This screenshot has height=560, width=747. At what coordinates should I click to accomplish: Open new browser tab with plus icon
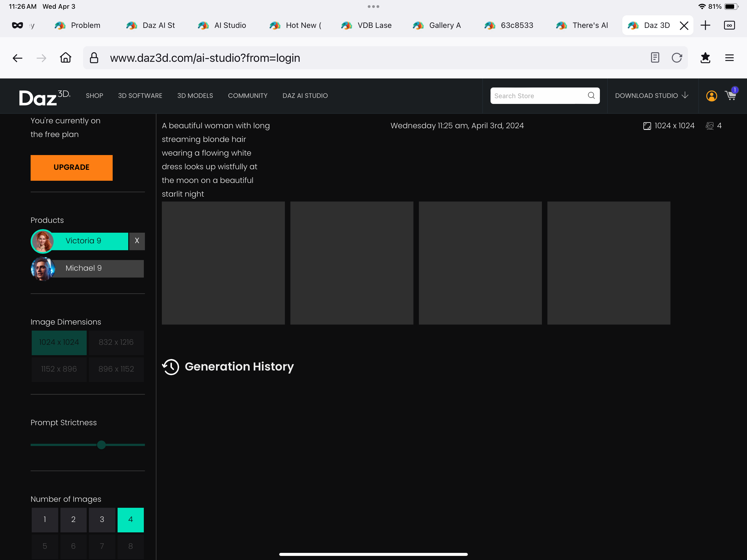[705, 25]
